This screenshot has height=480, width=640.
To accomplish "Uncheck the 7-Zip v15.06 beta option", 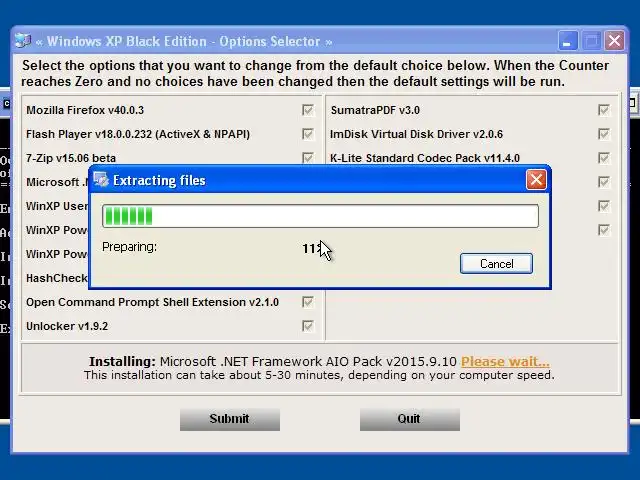I will click(308, 158).
